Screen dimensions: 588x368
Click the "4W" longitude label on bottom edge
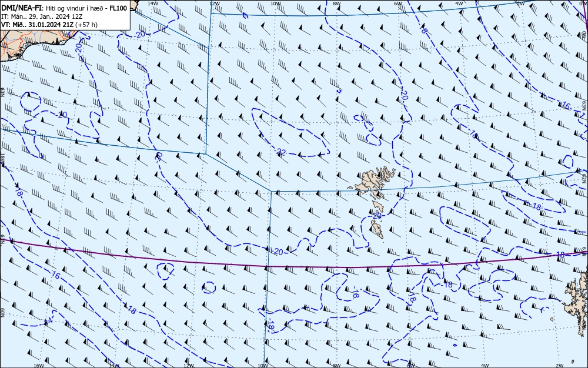click(485, 366)
